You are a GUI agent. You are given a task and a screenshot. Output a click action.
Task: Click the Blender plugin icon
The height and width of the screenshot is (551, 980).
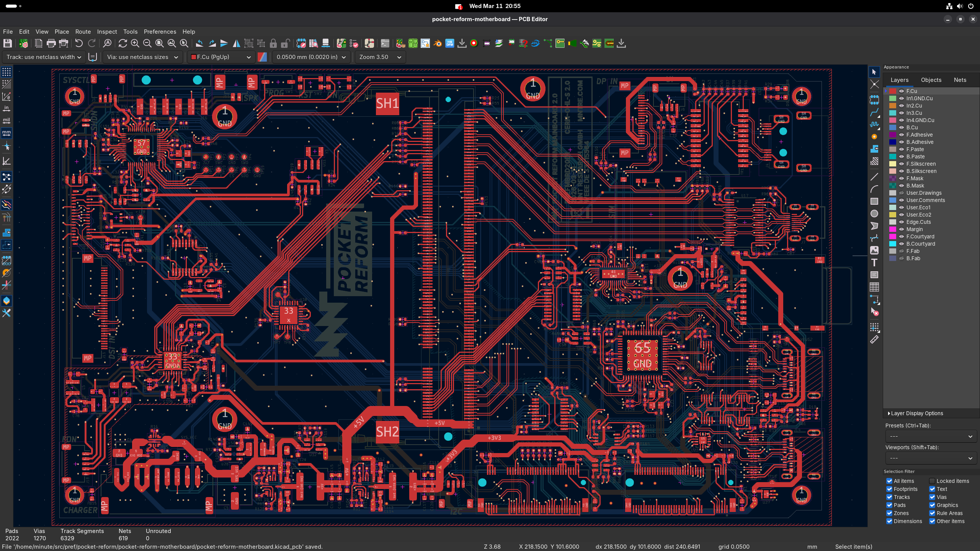tap(438, 44)
